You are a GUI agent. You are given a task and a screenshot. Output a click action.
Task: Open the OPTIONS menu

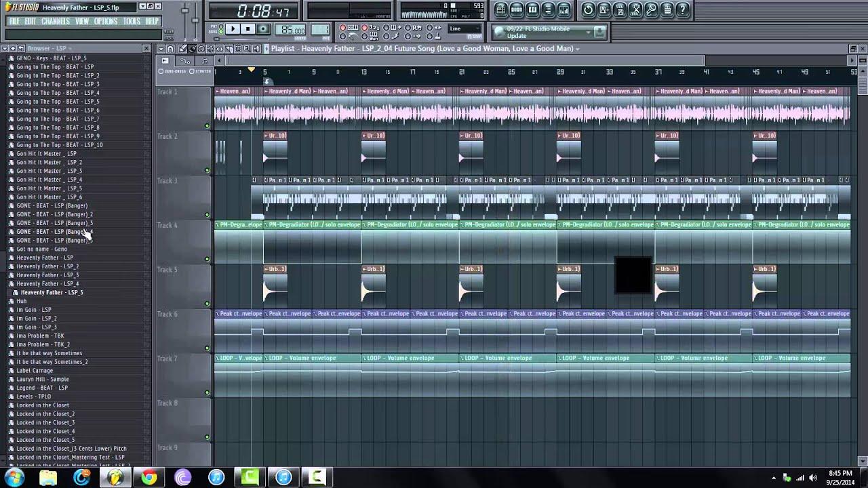click(106, 22)
